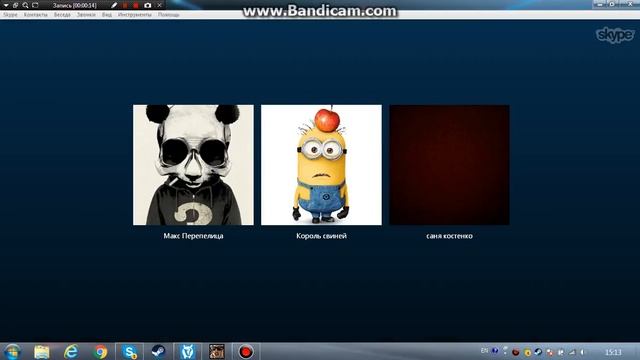Click the name Макс Перепелица
640x360 pixels.
(193, 236)
